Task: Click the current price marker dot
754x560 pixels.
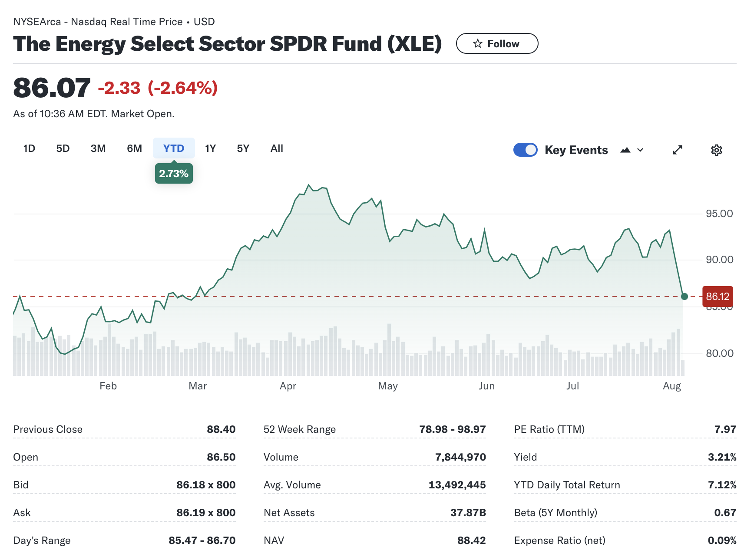Action: pos(685,296)
